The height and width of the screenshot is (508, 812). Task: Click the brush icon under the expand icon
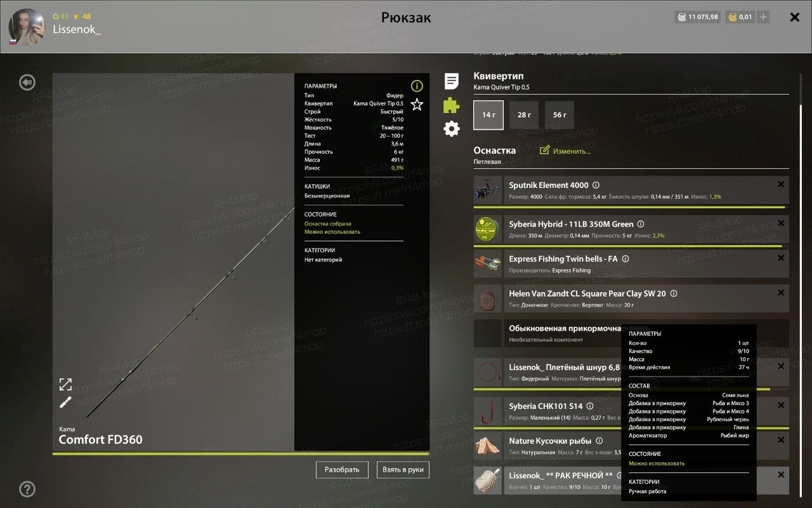(65, 402)
